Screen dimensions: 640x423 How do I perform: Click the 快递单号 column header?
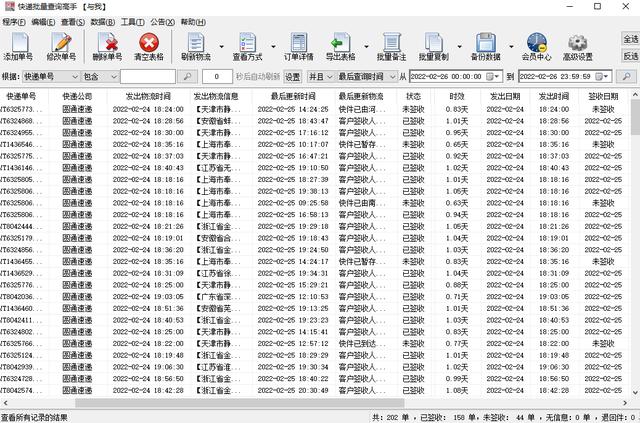click(22, 96)
